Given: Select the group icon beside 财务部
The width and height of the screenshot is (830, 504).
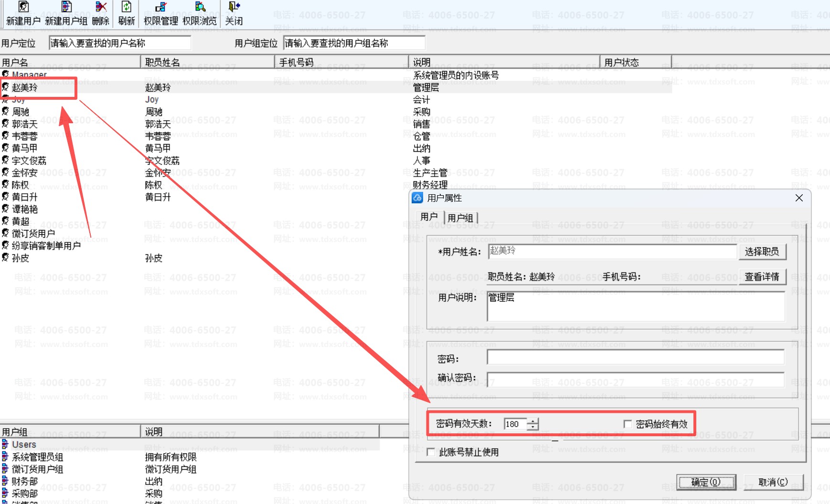Looking at the screenshot, I should pos(5,481).
